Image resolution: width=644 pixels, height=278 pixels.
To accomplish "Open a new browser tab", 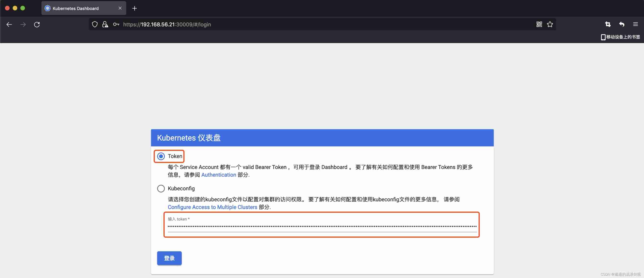I will tap(135, 8).
